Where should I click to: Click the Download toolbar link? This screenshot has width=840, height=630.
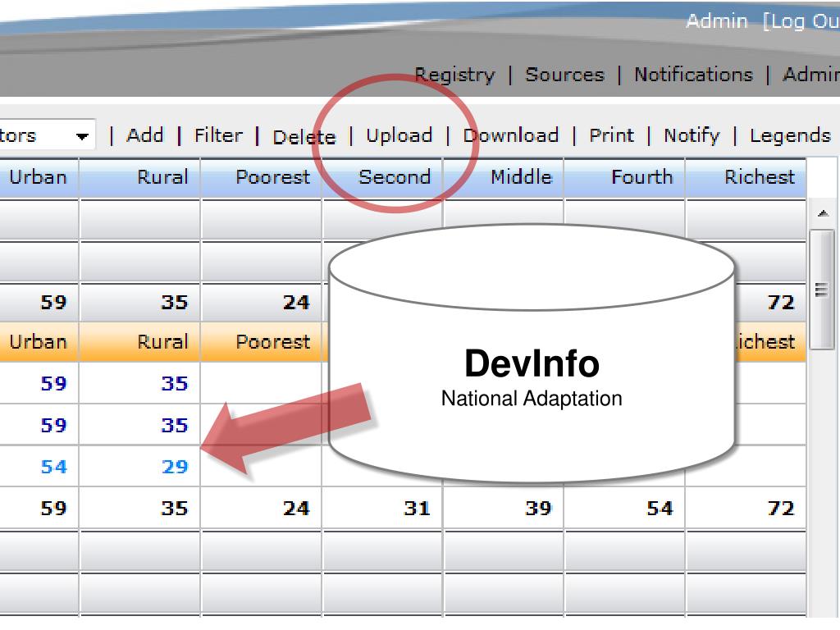point(511,135)
